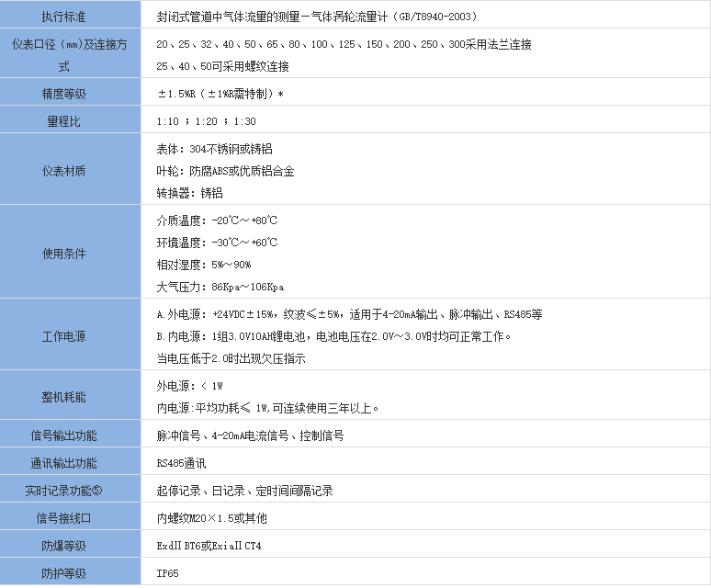Screen dimensions: 711x588
Task: Click the 整机耗能 label cell
Action: [63, 397]
